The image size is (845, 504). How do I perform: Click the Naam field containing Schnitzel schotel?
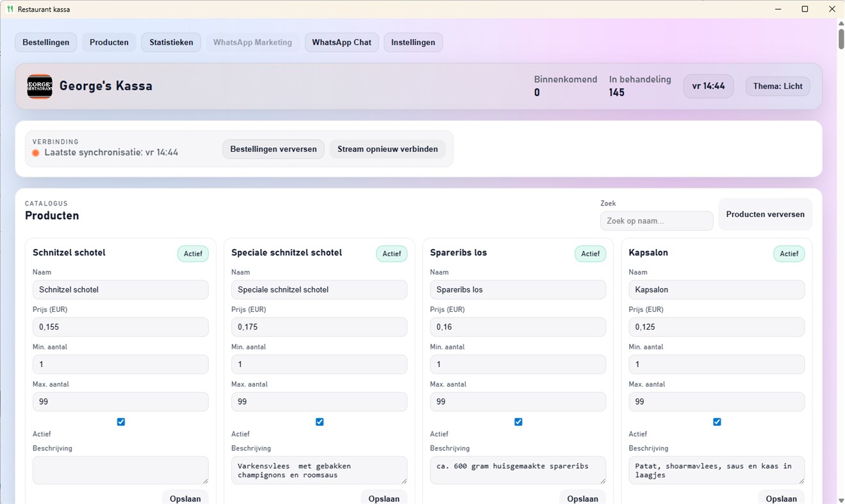(x=120, y=289)
